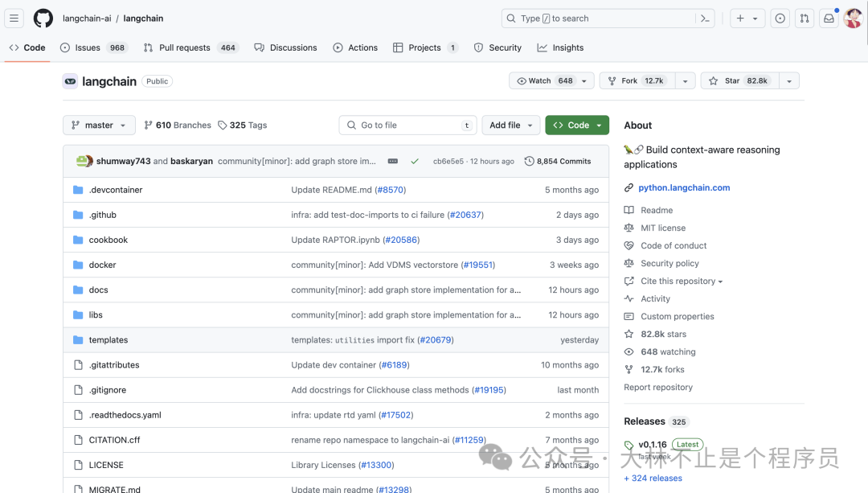Expand the Fork options arrow
The image size is (868, 493).
click(x=685, y=80)
